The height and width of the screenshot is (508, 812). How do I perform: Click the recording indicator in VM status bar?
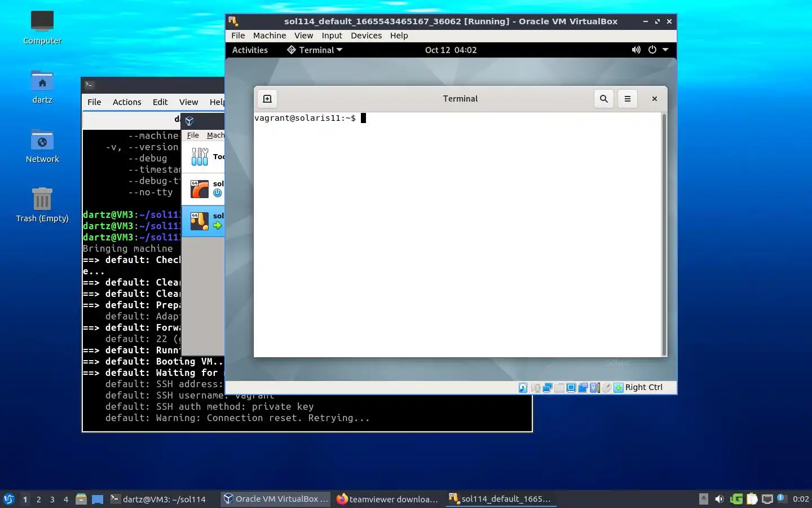[x=583, y=388]
